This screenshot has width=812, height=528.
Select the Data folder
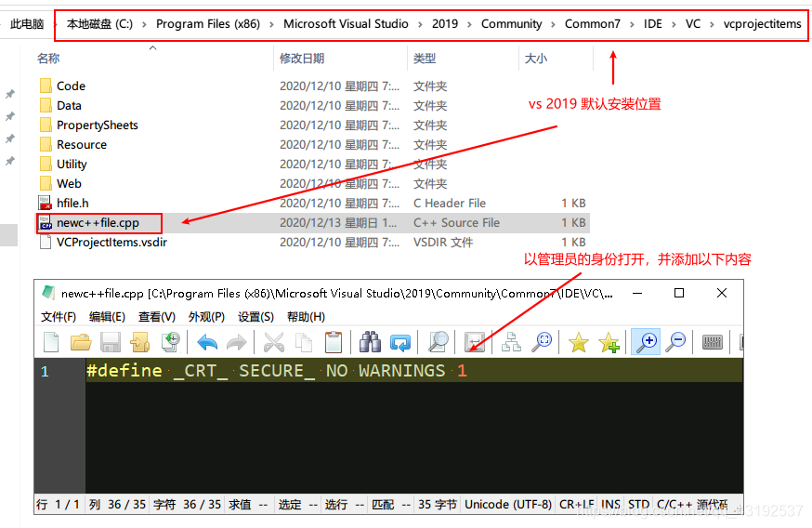tap(69, 105)
